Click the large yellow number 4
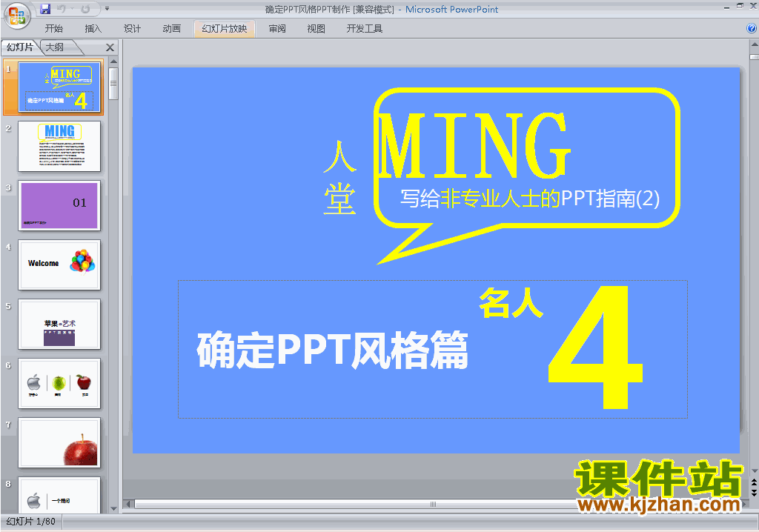Viewport: 759px width, 532px height. click(x=595, y=348)
